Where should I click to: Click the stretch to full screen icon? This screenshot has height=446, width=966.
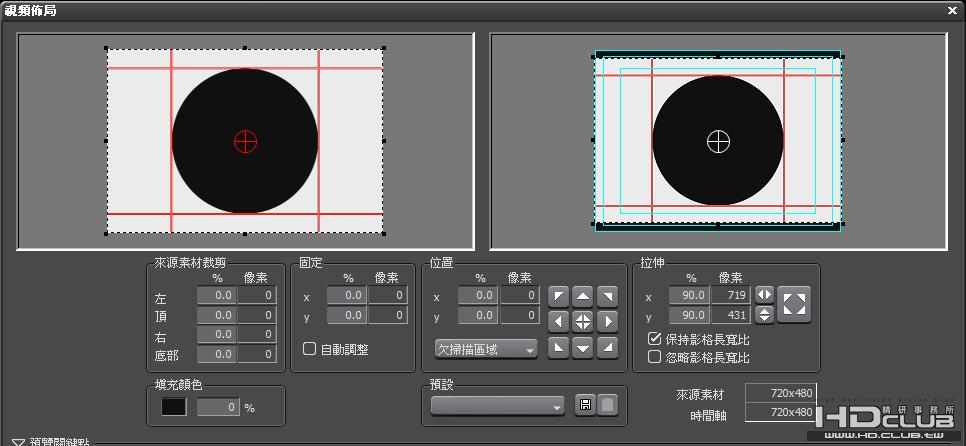[x=794, y=304]
